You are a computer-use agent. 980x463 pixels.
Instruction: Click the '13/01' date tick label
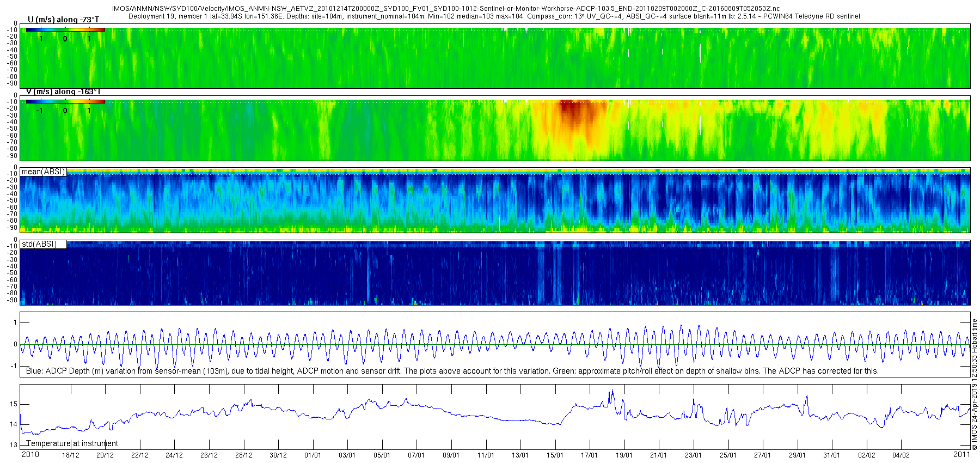520,455
